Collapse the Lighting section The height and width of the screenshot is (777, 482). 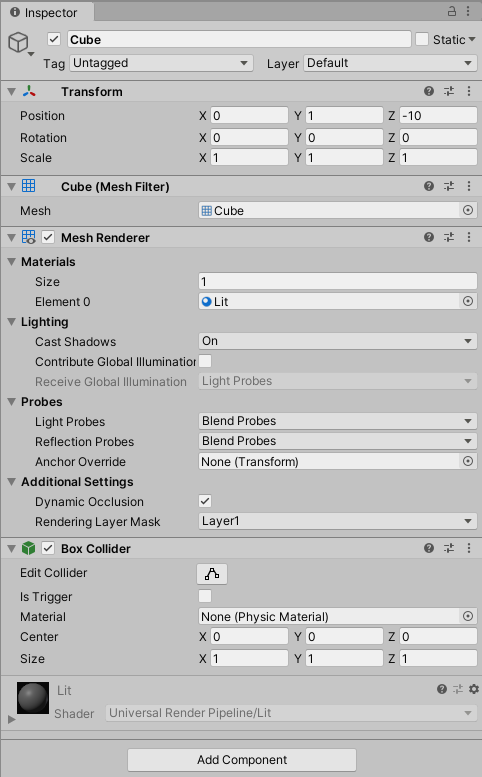(12, 322)
